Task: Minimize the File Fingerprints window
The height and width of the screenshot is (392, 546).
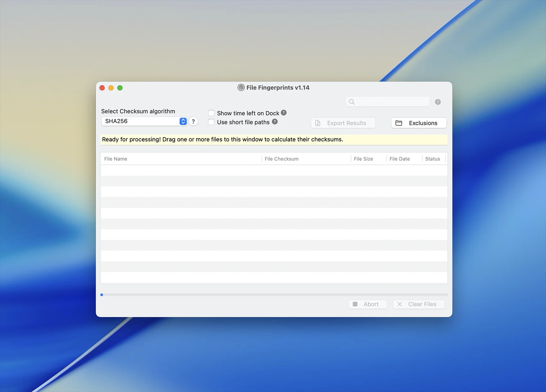Action: [111, 88]
